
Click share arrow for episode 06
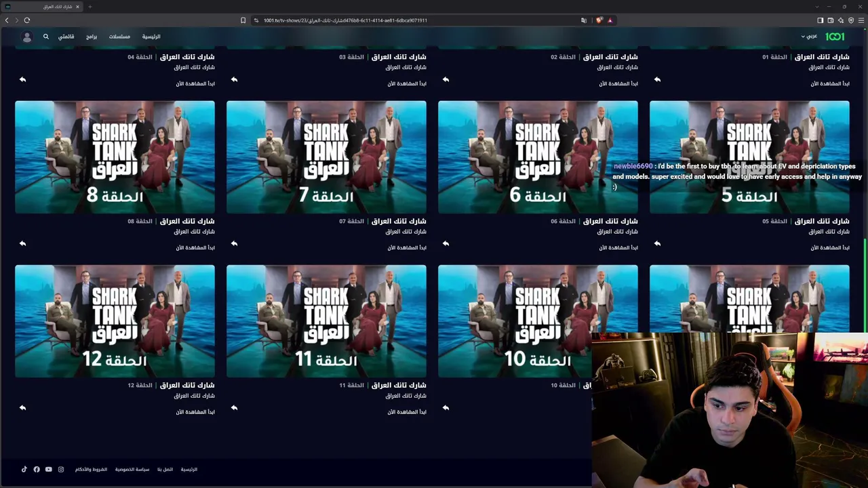pos(446,243)
